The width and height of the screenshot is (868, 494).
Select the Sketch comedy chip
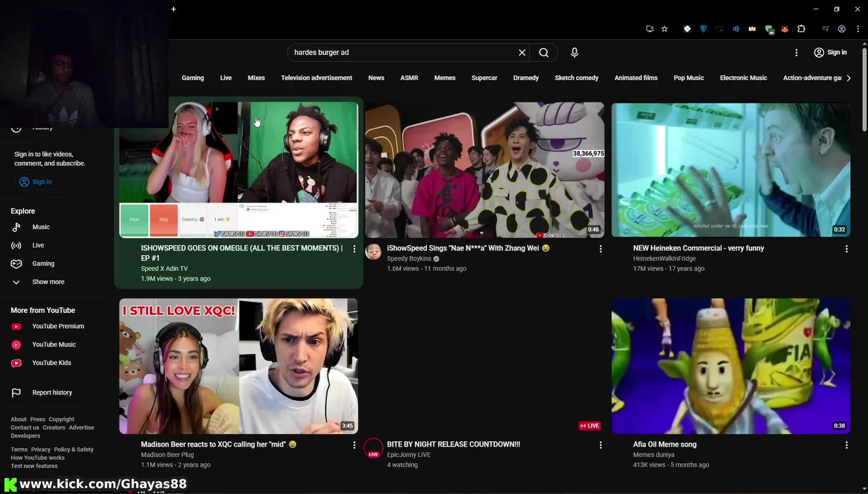(577, 78)
